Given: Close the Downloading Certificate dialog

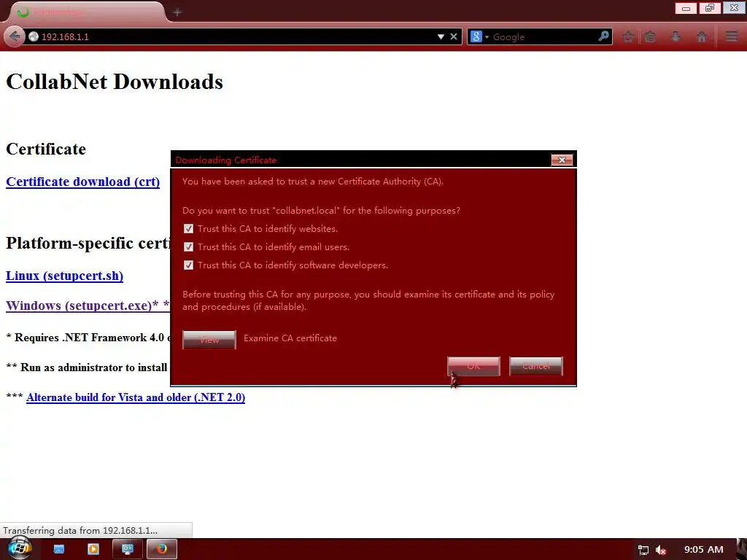Looking at the screenshot, I should tap(562, 160).
